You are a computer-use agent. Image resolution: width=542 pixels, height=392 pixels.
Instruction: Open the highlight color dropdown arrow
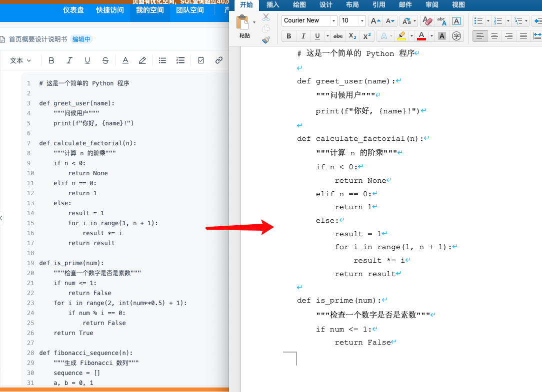[411, 36]
